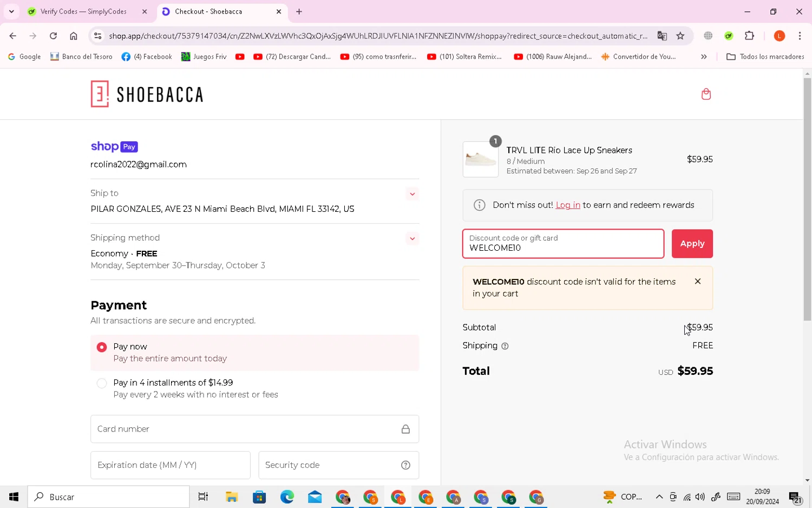Expand the Shipping method section

[x=412, y=238]
